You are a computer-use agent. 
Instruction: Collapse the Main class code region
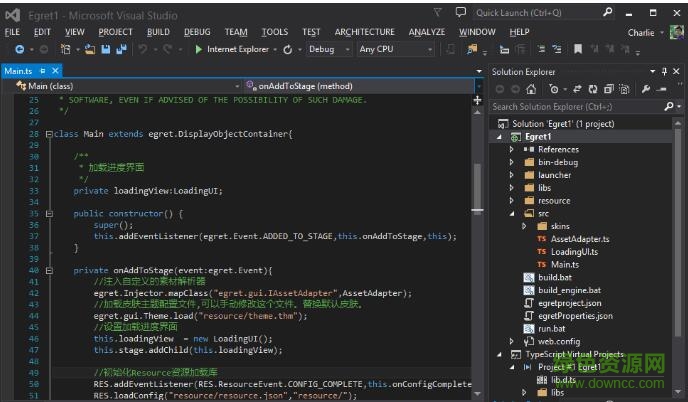point(48,134)
